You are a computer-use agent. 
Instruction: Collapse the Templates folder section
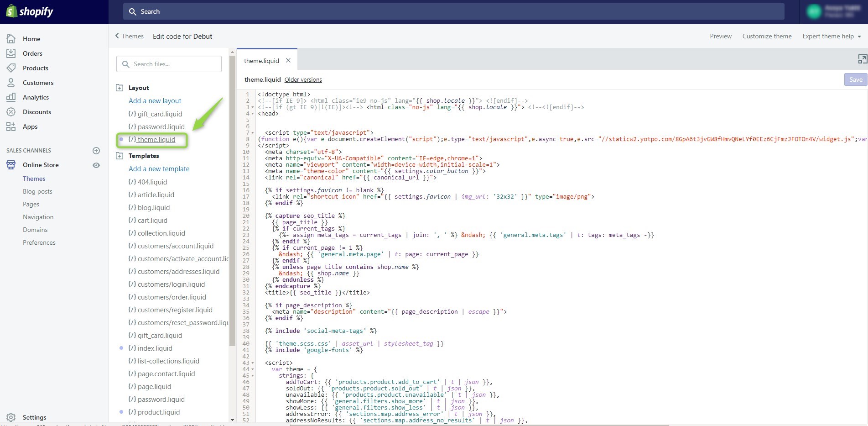point(120,156)
